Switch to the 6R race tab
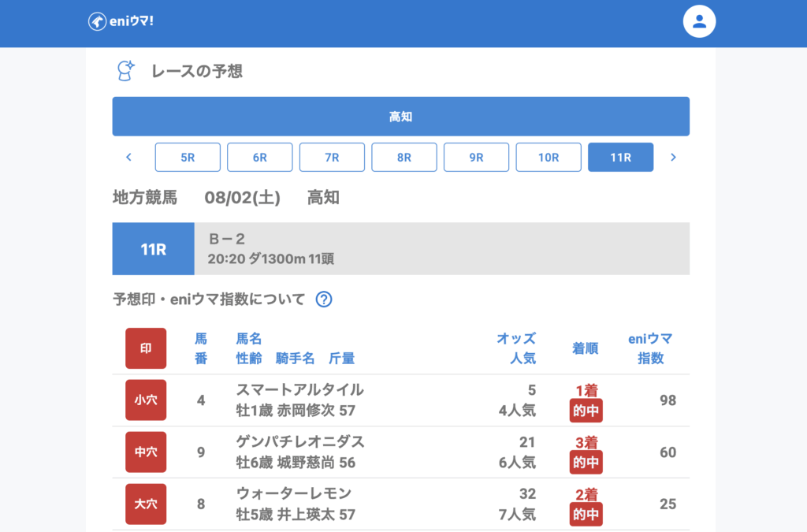The width and height of the screenshot is (807, 532). (260, 158)
